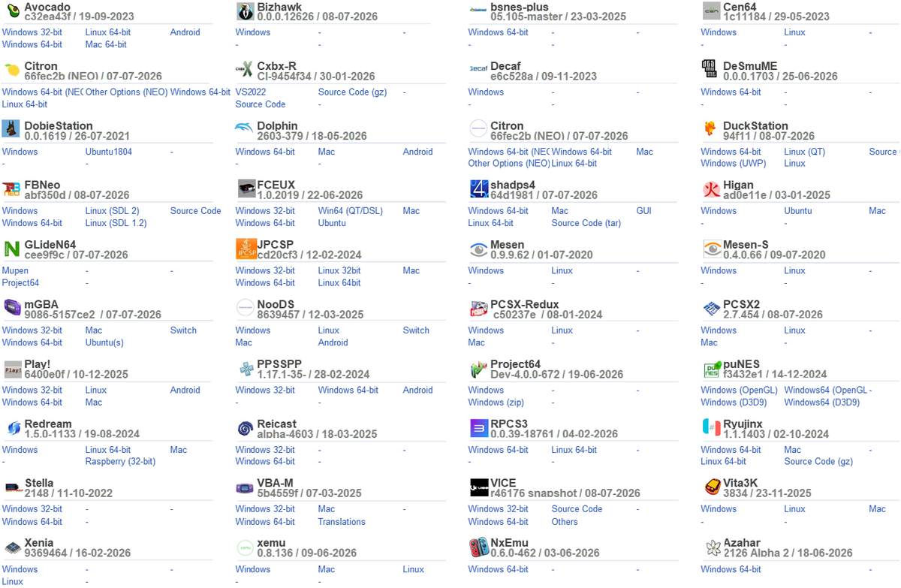Click the Reicast swirl icon
901x588 pixels.
[245, 428]
